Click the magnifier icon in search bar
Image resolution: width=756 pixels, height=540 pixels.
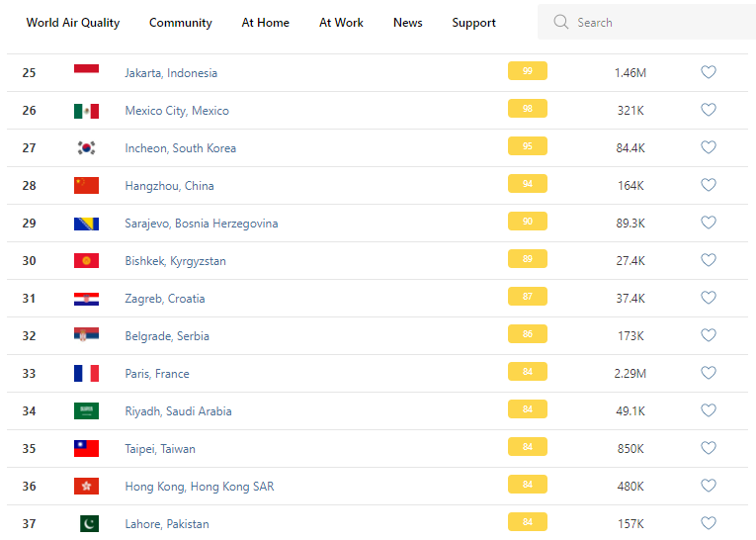pos(561,22)
